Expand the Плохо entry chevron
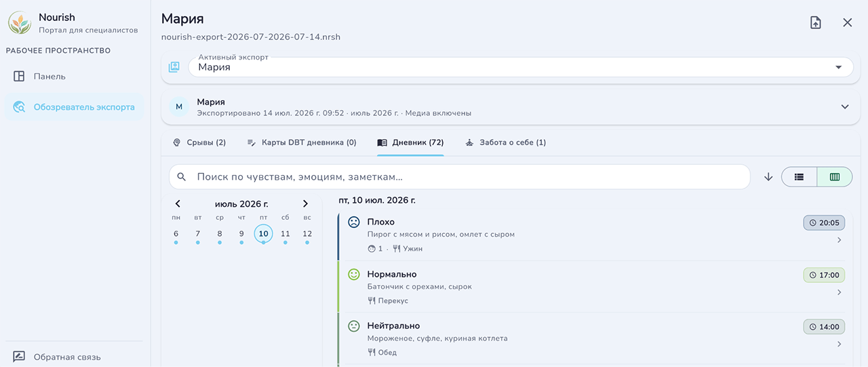The width and height of the screenshot is (868, 367). (x=839, y=240)
